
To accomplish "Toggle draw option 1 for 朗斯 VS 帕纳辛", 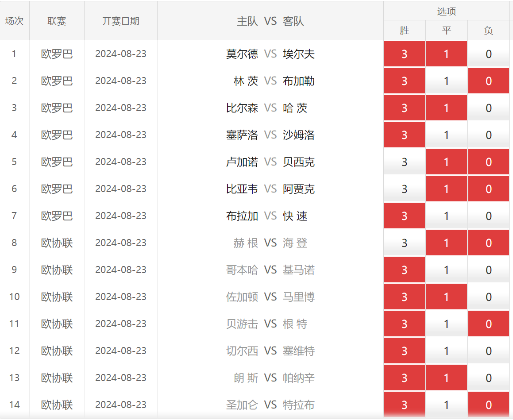I will click(446, 378).
